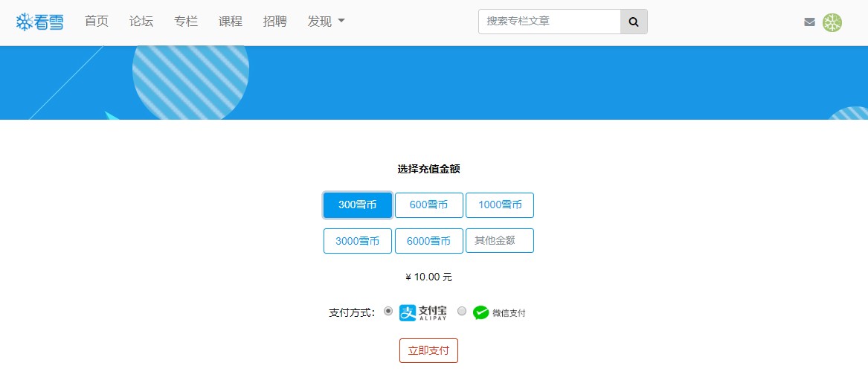The height and width of the screenshot is (383, 868).
Task: Click the Alipay 支付宝 logo
Action: click(423, 312)
